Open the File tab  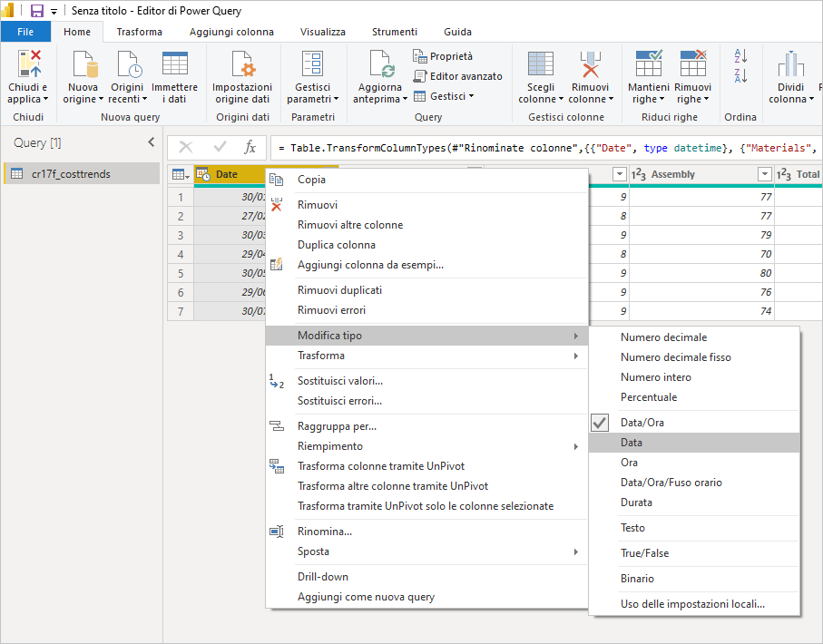click(25, 32)
